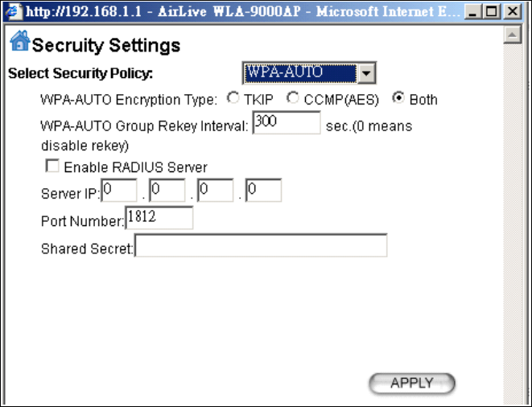Click the APPLY button
Image resolution: width=532 pixels, height=407 pixels.
click(412, 383)
